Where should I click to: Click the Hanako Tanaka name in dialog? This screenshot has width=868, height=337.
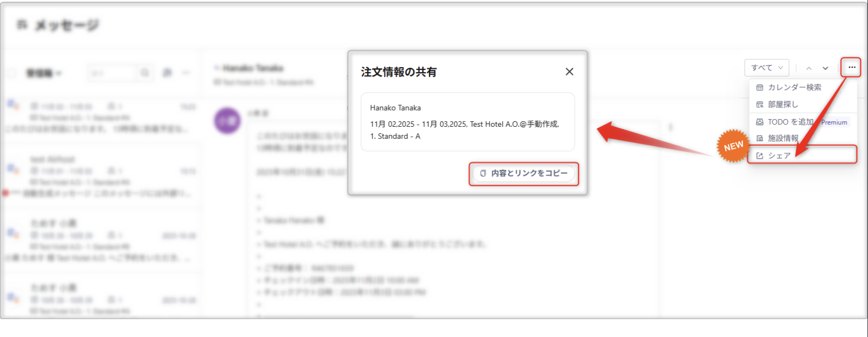[x=395, y=108]
